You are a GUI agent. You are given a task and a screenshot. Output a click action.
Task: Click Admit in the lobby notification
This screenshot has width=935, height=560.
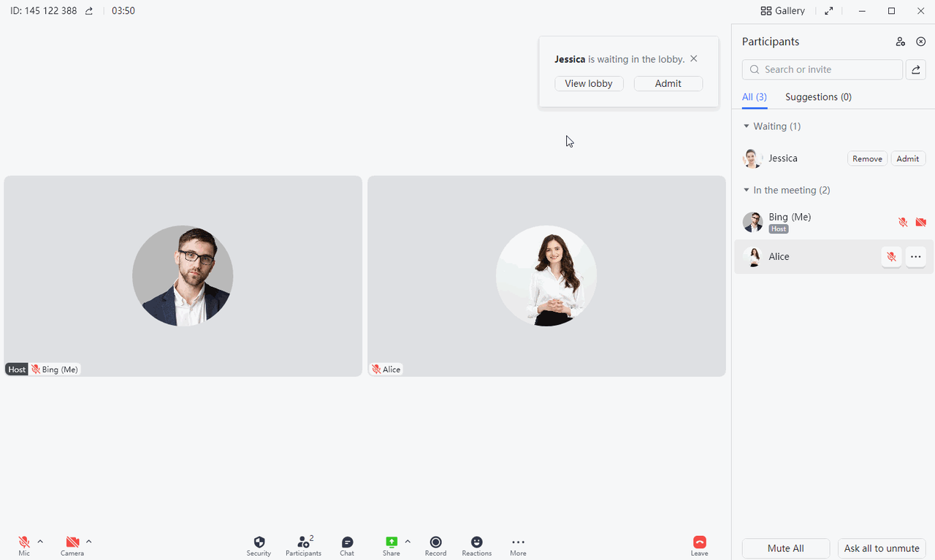[668, 84]
